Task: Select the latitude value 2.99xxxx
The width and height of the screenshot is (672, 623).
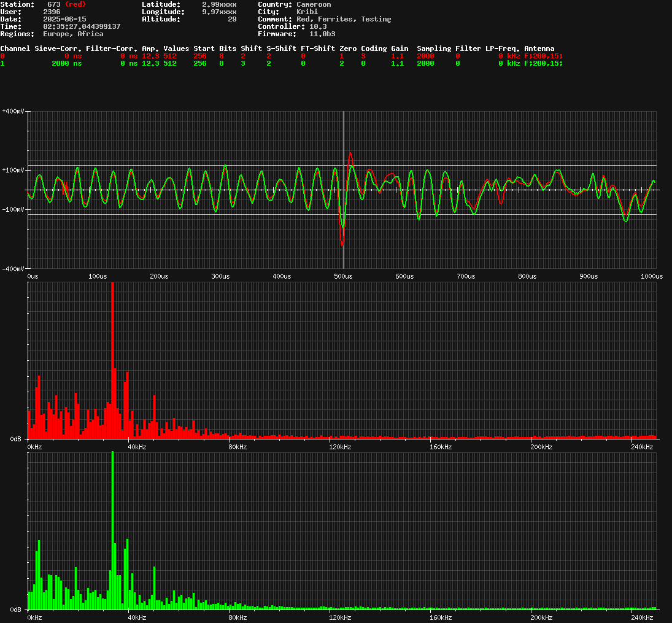Action: (x=219, y=4)
